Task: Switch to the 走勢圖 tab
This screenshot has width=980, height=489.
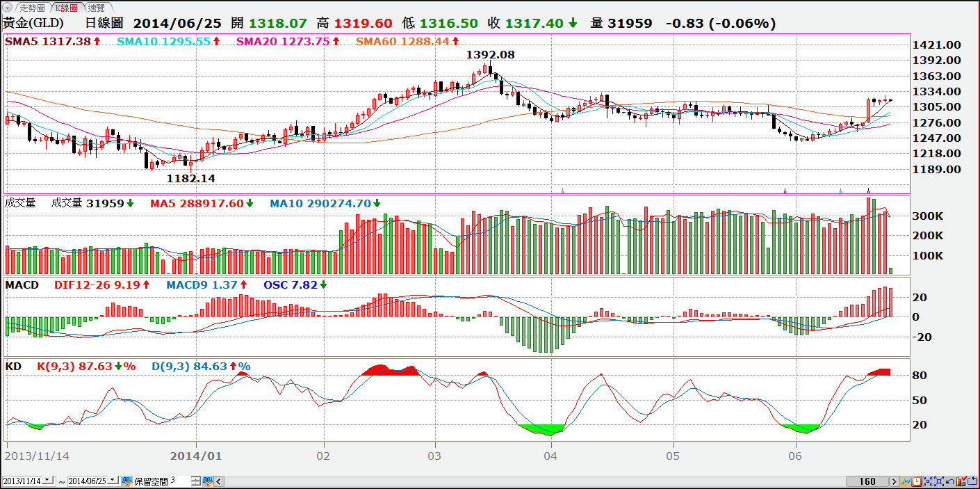Action: [32, 8]
